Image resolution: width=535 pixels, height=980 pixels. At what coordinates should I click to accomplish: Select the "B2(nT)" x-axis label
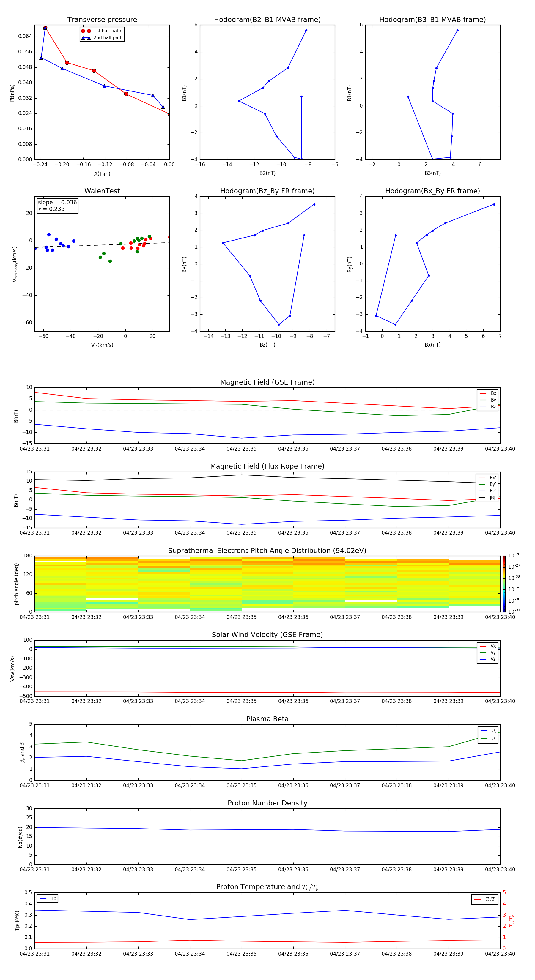click(267, 173)
